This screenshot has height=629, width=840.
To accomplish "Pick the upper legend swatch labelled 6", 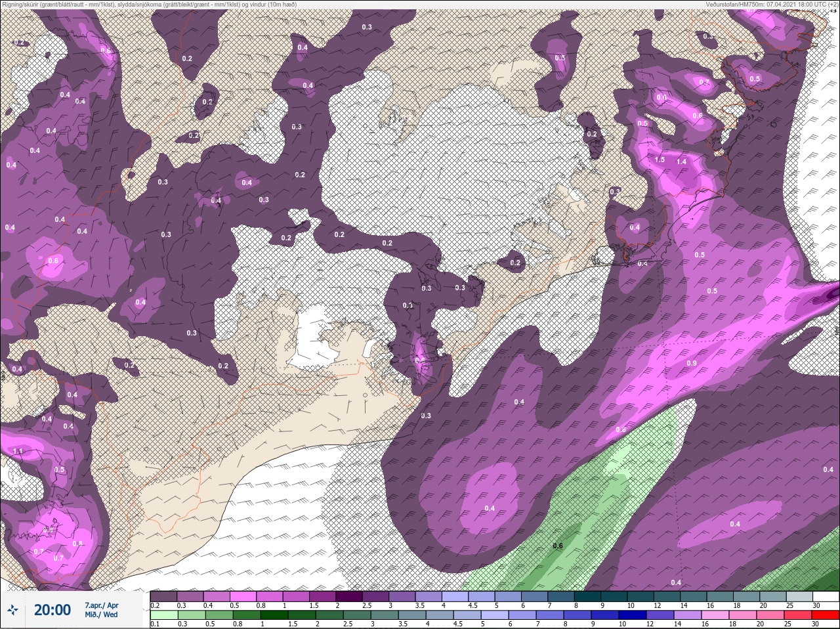I will (534, 596).
